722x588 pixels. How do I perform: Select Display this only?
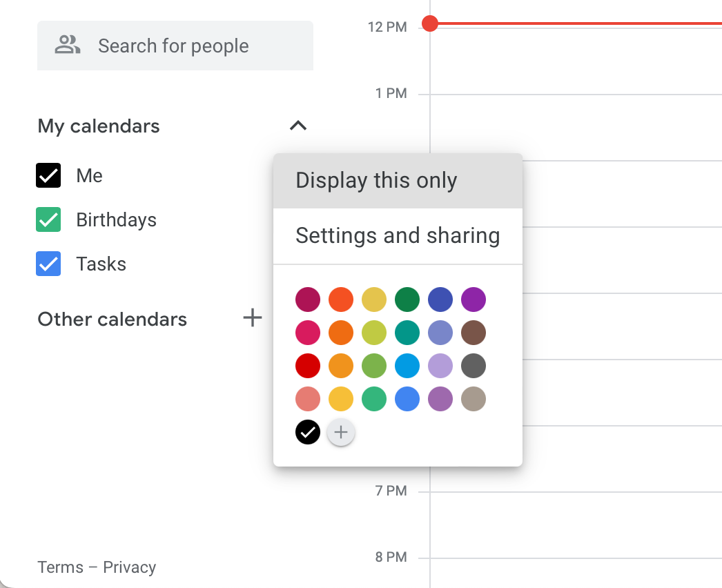pyautogui.click(x=376, y=180)
